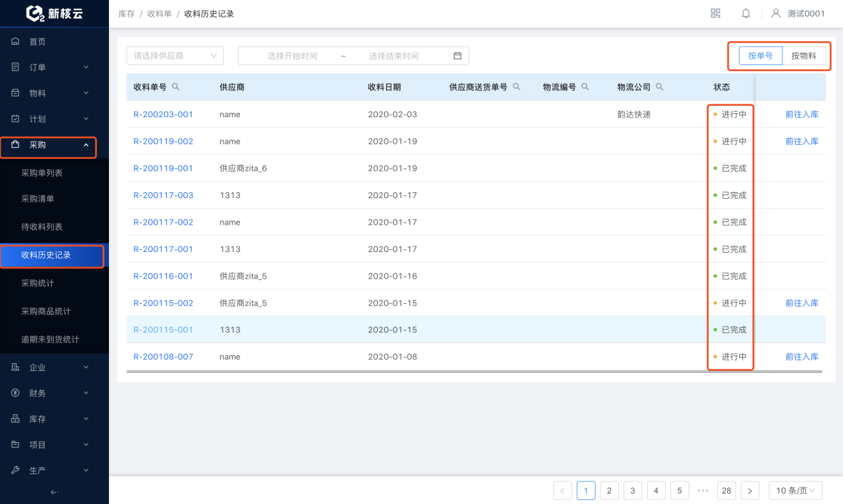Click the search icon beside 物流公司

[x=660, y=86]
